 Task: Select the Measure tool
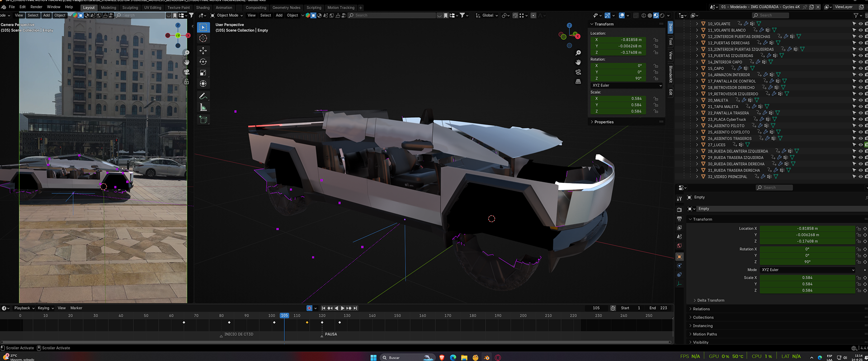click(x=203, y=107)
